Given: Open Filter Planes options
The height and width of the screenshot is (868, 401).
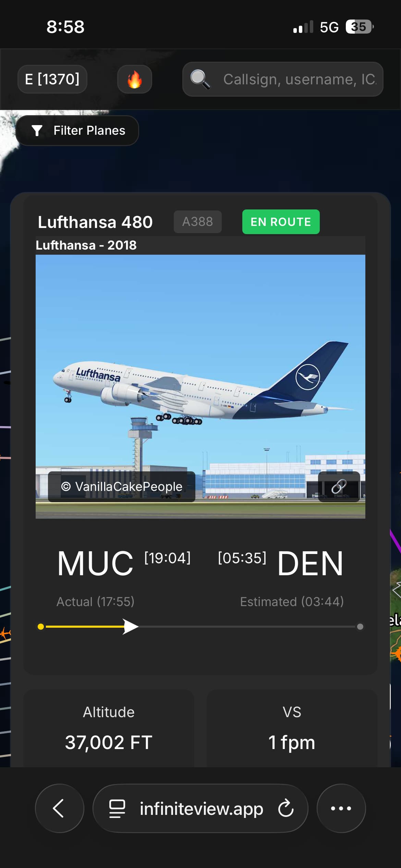Looking at the screenshot, I should (77, 131).
